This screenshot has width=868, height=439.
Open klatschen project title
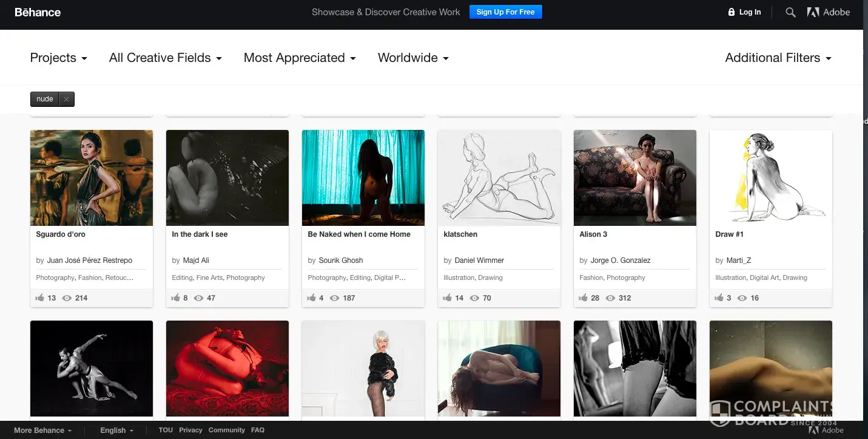coord(460,234)
